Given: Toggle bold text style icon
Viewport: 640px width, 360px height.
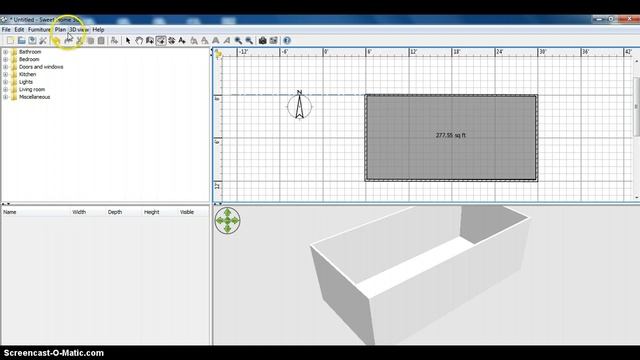Looking at the screenshot, I should [216, 40].
